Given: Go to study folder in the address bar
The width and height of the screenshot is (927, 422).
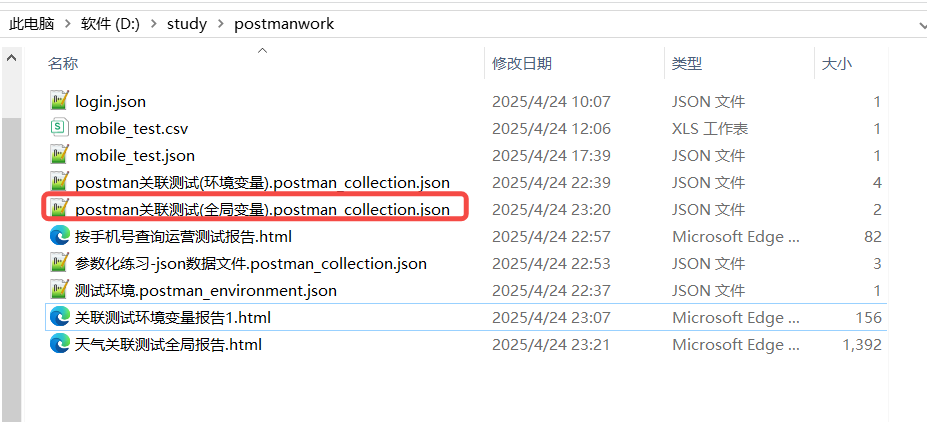Looking at the screenshot, I should tap(187, 24).
